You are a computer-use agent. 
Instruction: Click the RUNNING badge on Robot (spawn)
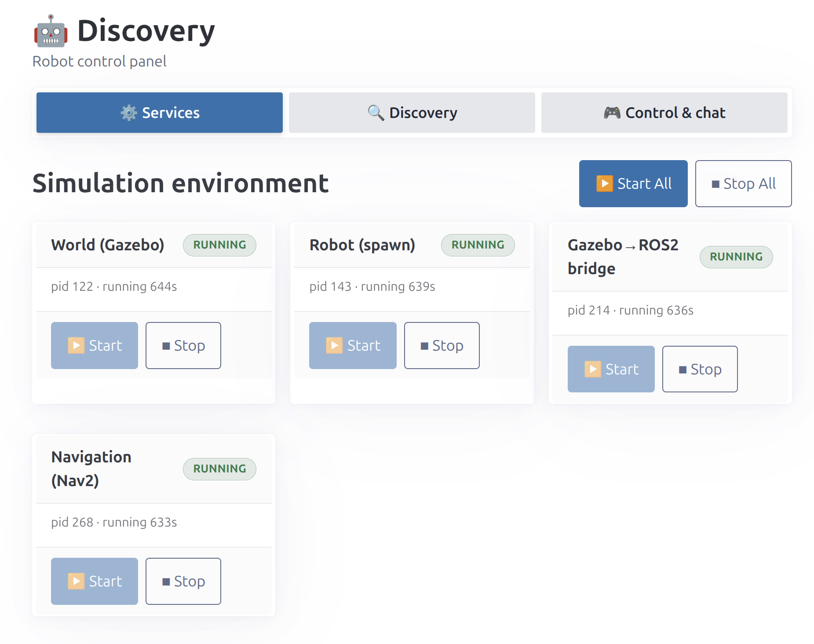pos(478,245)
